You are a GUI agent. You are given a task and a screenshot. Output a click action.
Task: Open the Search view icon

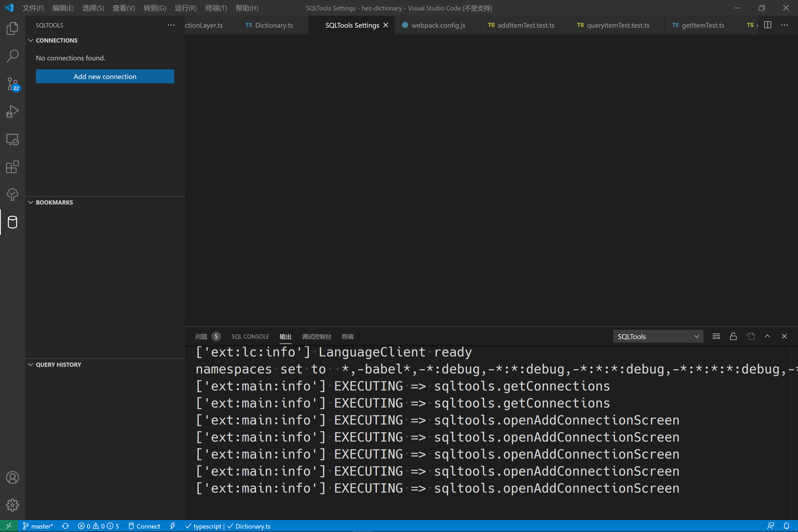[13, 56]
